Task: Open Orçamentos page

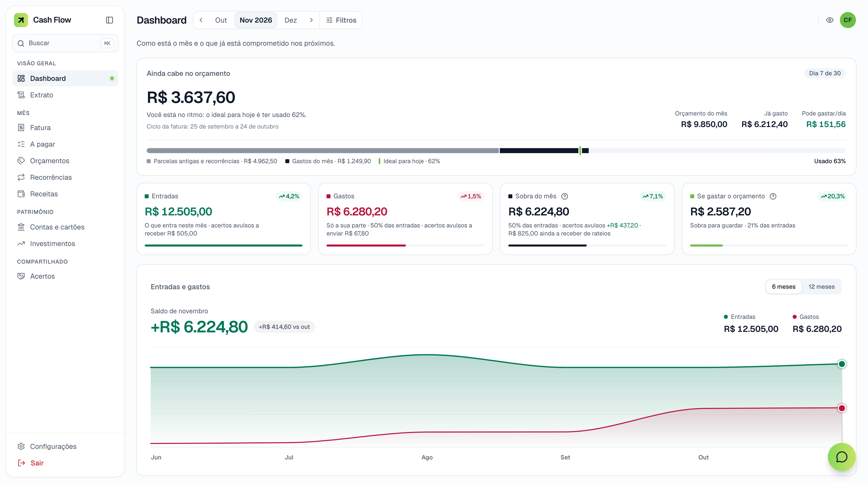Action: (x=65, y=161)
